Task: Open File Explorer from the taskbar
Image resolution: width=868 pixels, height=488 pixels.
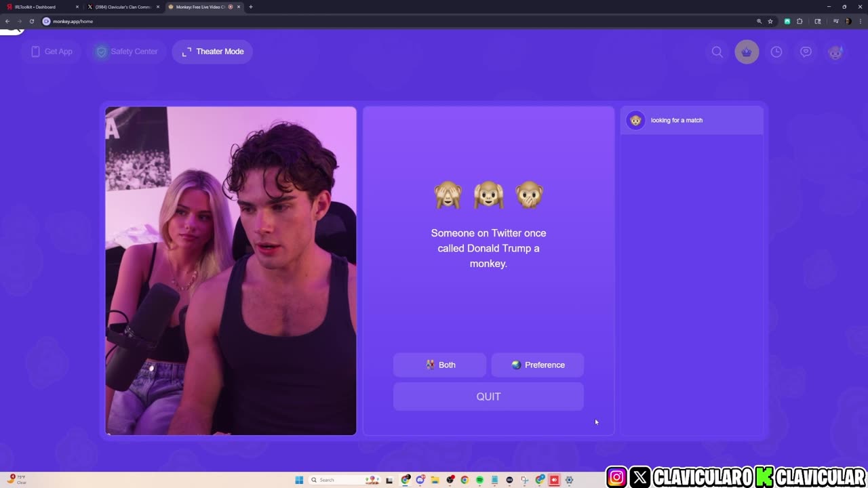Action: (x=435, y=480)
